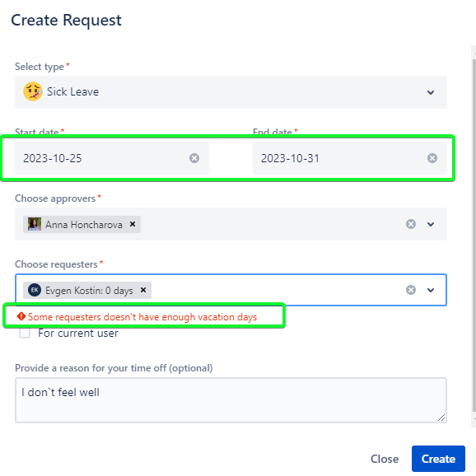Click the Create button
The image size is (476, 476).
pos(438,459)
